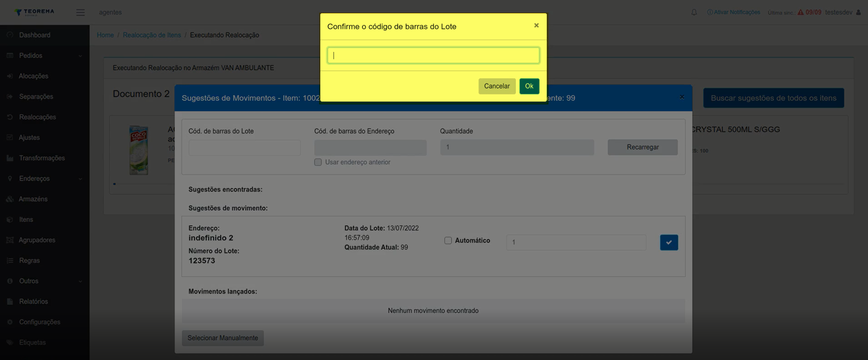Close the Confirme o código de barras dialog
Viewport: 868px width, 360px height.
pos(536,26)
